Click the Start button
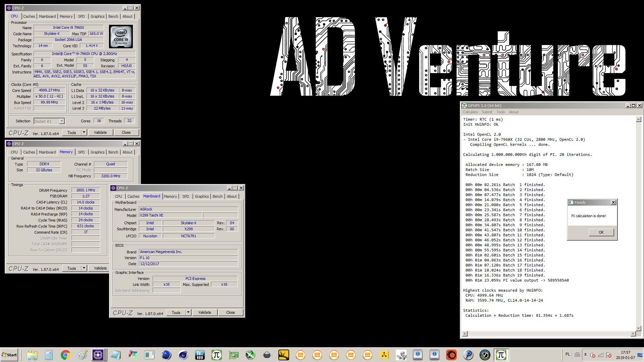 pos(9,355)
